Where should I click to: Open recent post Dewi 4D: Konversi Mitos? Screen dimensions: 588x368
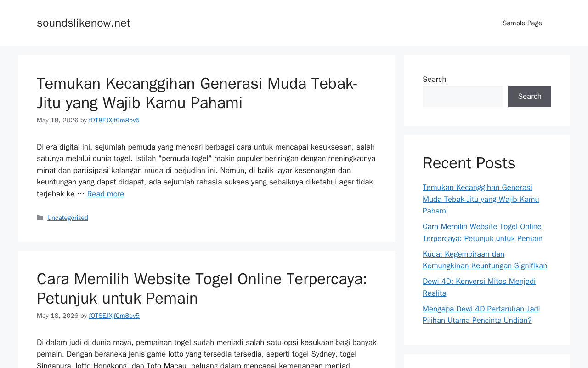479,287
